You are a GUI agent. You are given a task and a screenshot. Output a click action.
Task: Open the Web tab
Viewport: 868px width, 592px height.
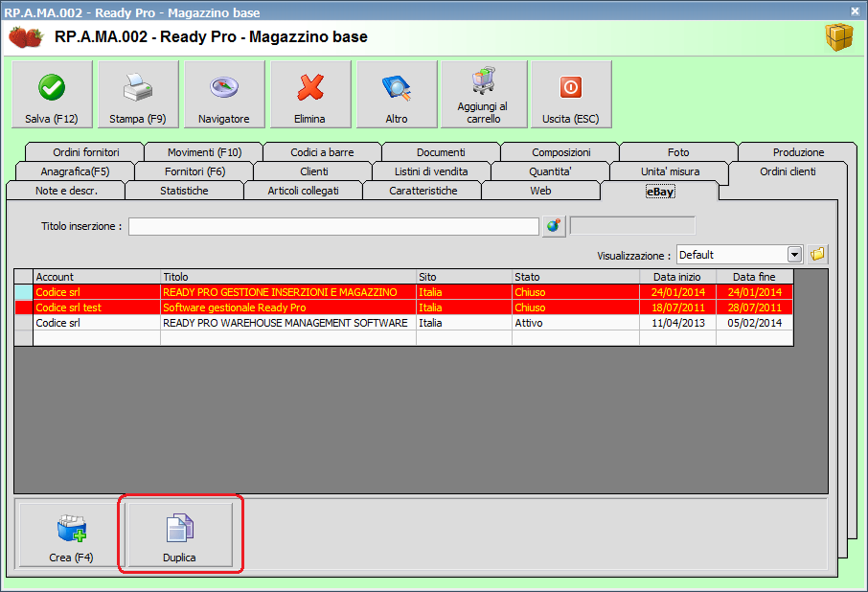540,191
